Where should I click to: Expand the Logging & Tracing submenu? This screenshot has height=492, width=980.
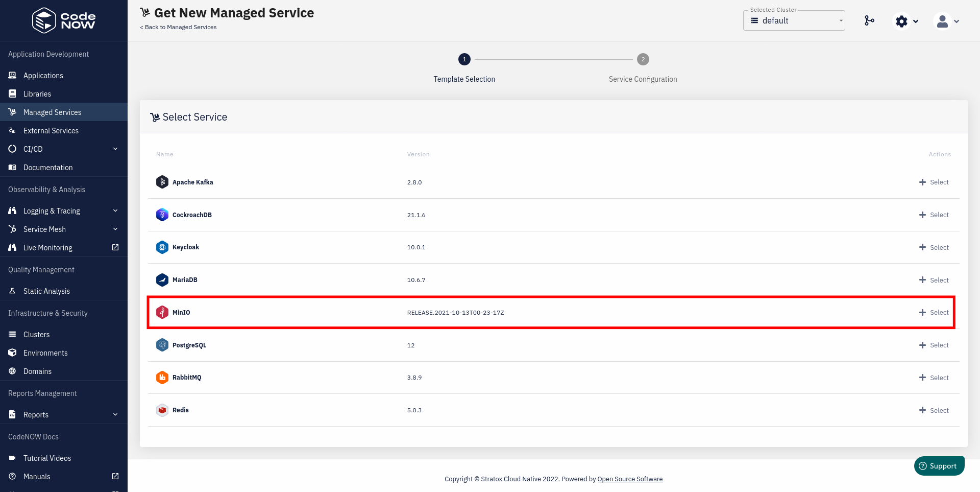coord(115,210)
